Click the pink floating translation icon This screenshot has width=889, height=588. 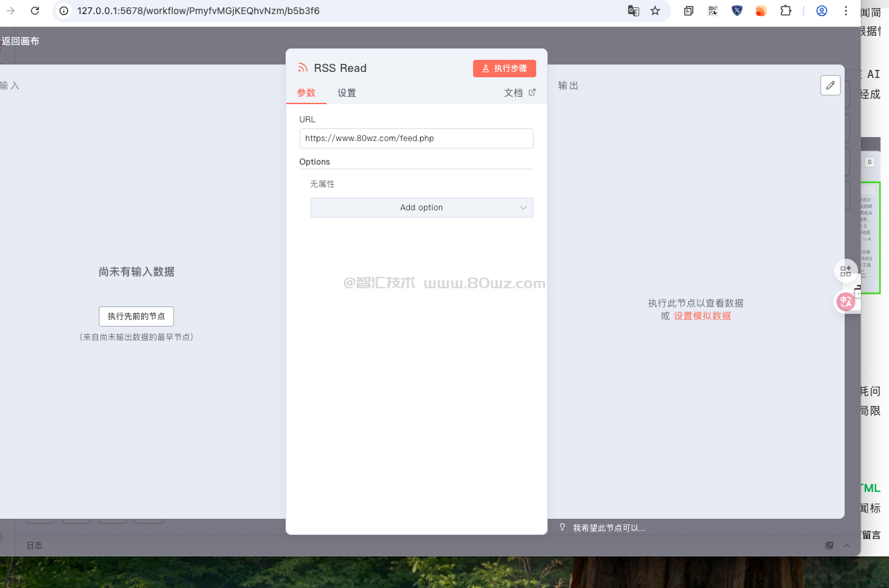(x=846, y=302)
